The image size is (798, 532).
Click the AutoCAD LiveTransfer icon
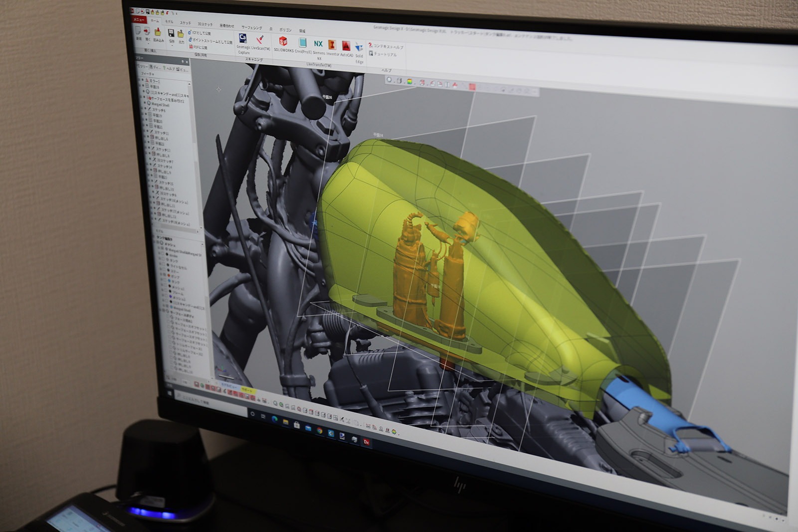[346, 45]
